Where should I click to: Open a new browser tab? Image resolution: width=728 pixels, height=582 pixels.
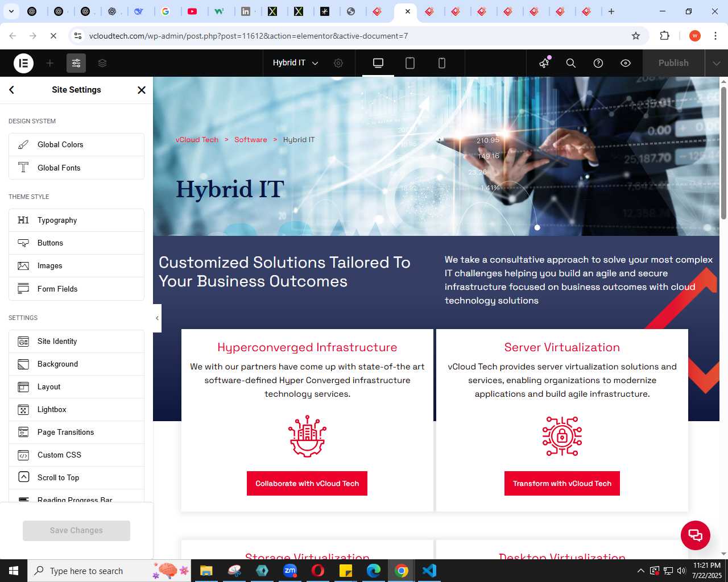pyautogui.click(x=611, y=11)
